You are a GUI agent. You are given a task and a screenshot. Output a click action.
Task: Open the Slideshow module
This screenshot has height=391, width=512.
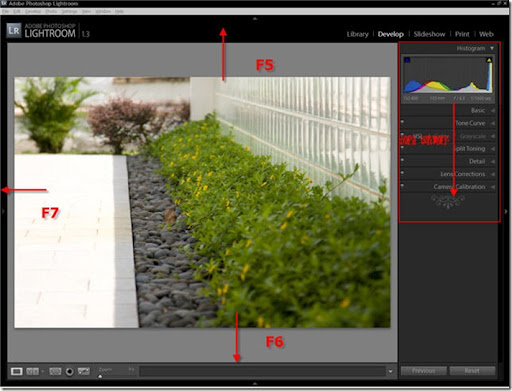[x=429, y=34]
